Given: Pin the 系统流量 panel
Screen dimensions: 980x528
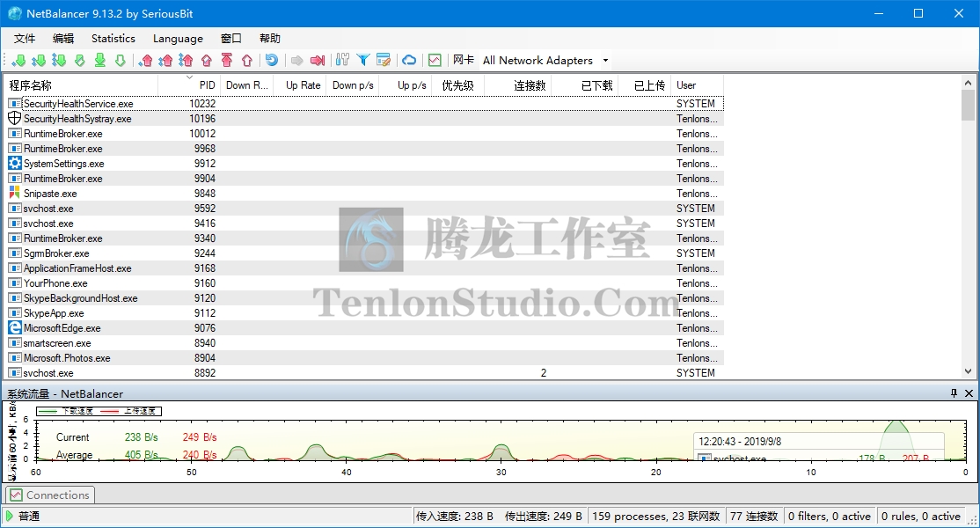Looking at the screenshot, I should (x=954, y=393).
